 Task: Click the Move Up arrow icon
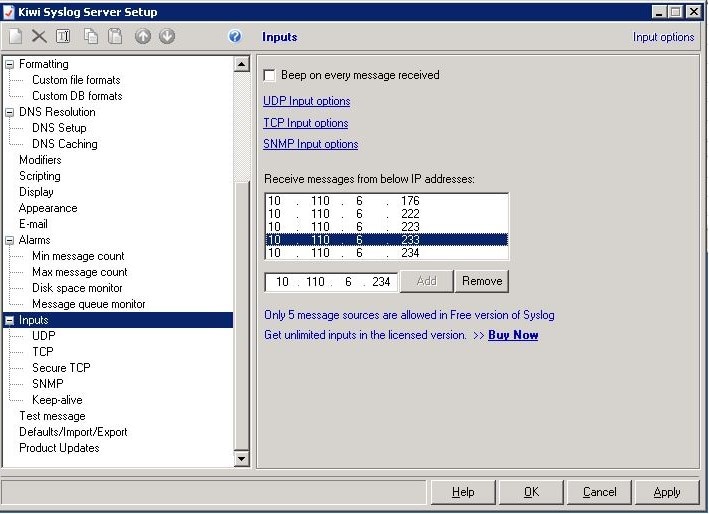pyautogui.click(x=143, y=36)
